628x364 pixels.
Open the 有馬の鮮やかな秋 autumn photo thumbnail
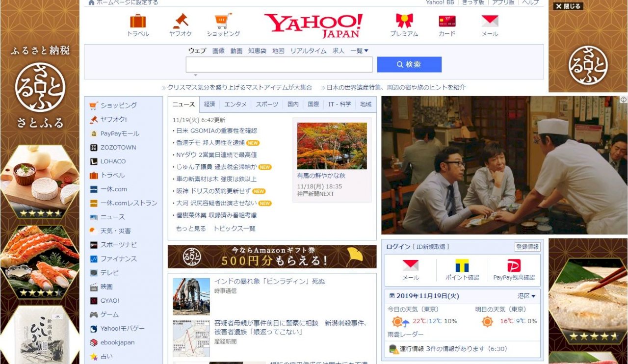point(332,146)
